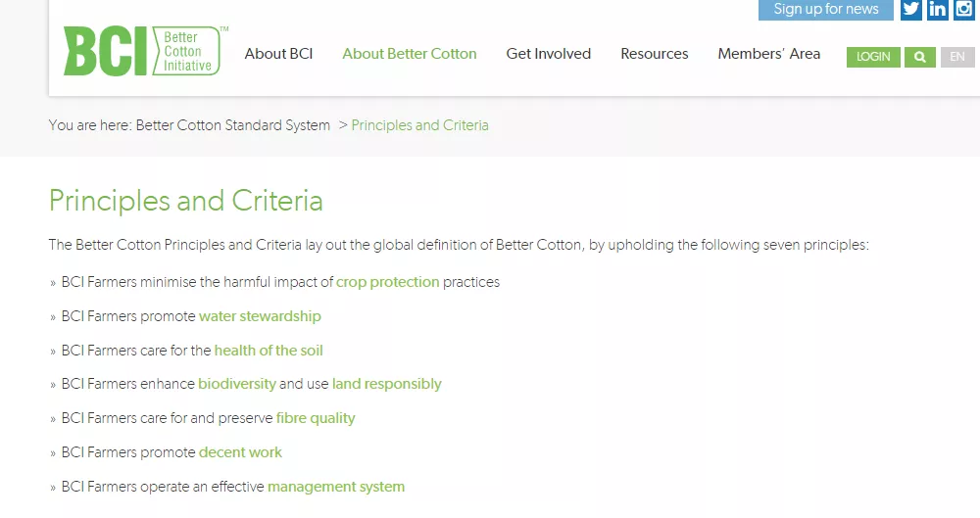This screenshot has height=518, width=980.
Task: Go to Members' Area
Action: coord(768,54)
